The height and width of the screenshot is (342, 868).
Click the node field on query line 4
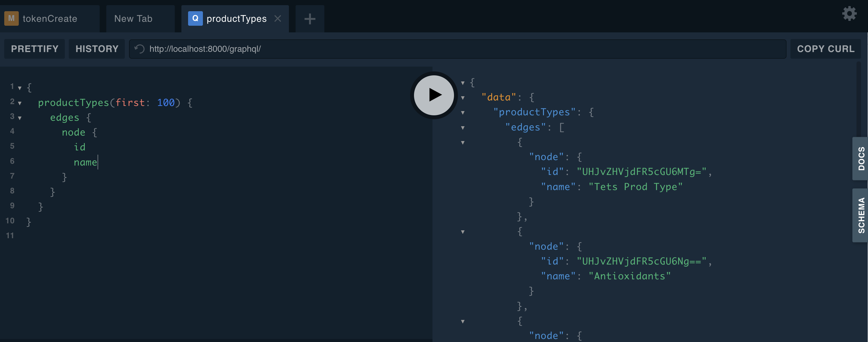coord(74,132)
